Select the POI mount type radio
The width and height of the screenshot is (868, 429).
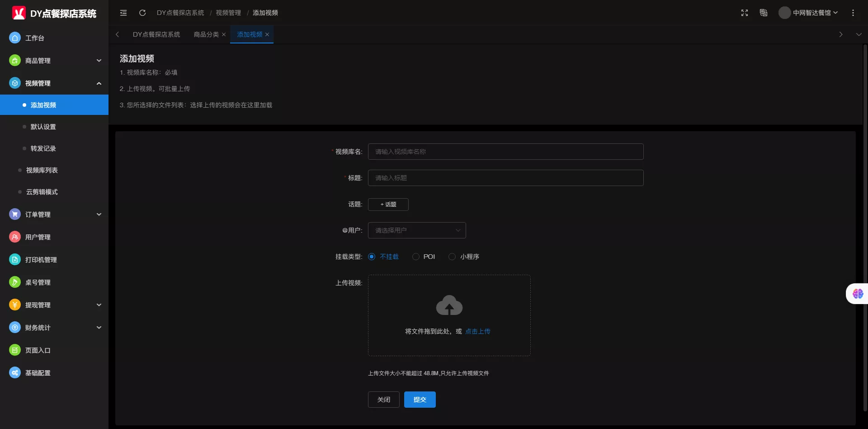[416, 257]
